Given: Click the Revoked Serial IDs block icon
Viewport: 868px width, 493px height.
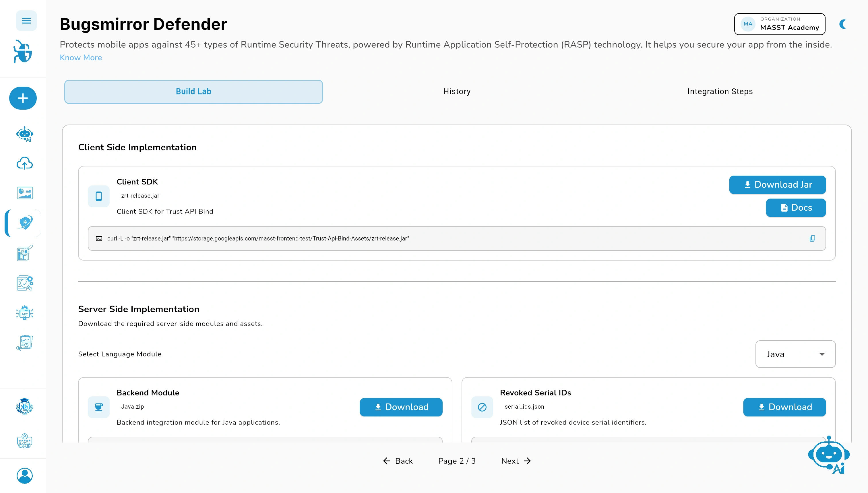Looking at the screenshot, I should 482,407.
